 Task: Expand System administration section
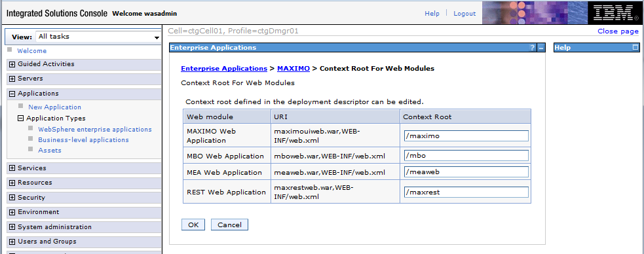click(12, 227)
